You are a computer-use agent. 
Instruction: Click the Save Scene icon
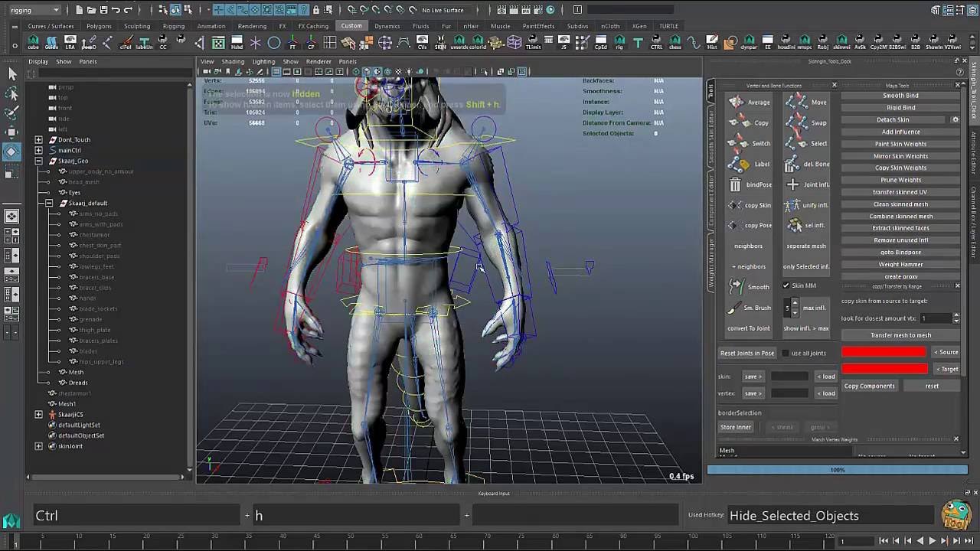[x=103, y=10]
